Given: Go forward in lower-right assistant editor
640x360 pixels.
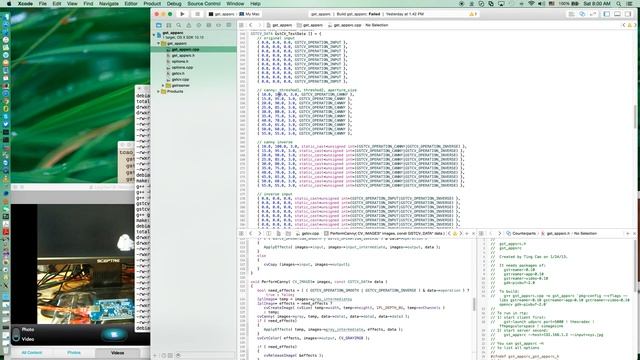Looking at the screenshot, I should (499, 233).
